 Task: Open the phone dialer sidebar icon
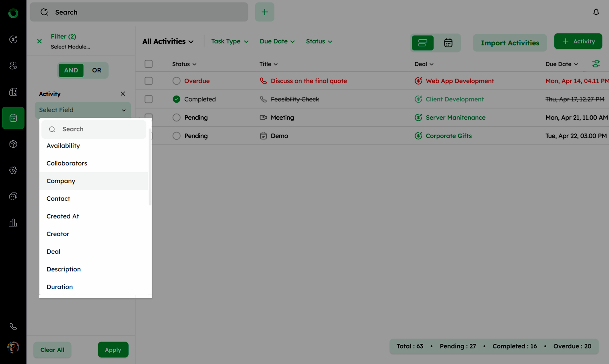pyautogui.click(x=13, y=326)
